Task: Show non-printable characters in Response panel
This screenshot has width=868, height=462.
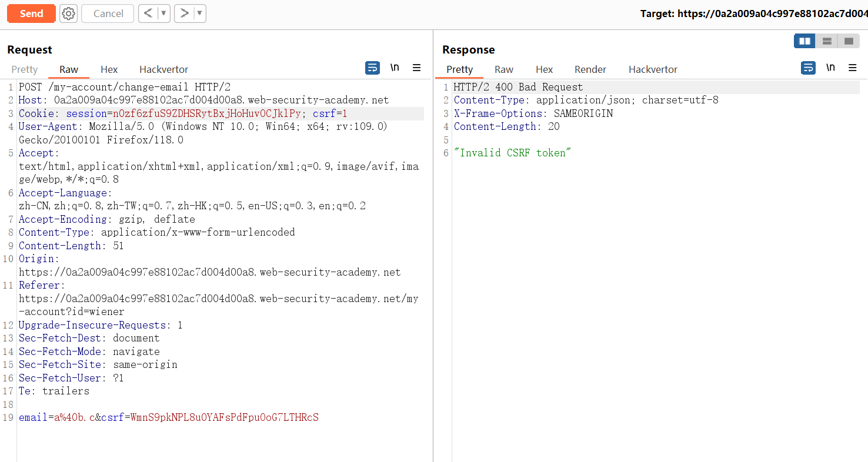Action: point(830,68)
